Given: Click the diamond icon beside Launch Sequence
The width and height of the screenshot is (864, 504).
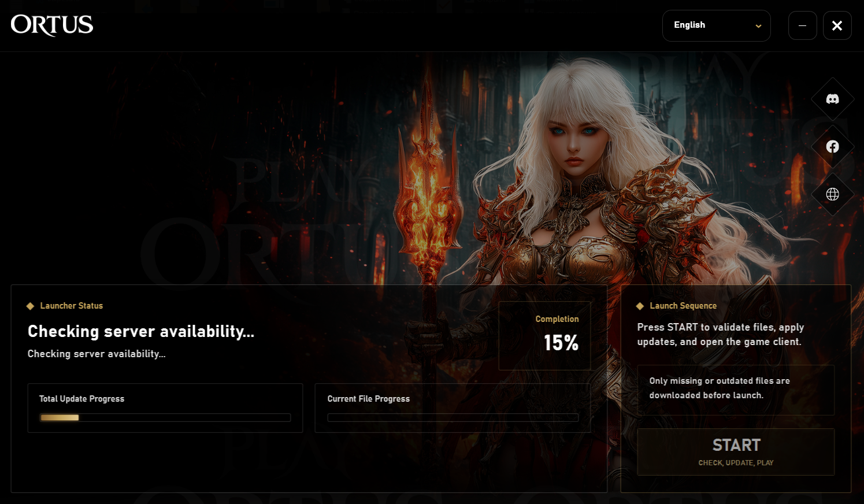Looking at the screenshot, I should tap(639, 305).
